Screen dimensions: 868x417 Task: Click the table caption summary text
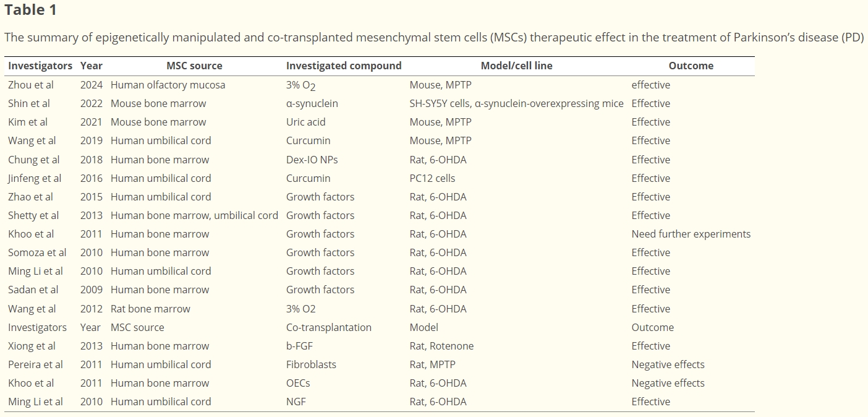coord(433,37)
